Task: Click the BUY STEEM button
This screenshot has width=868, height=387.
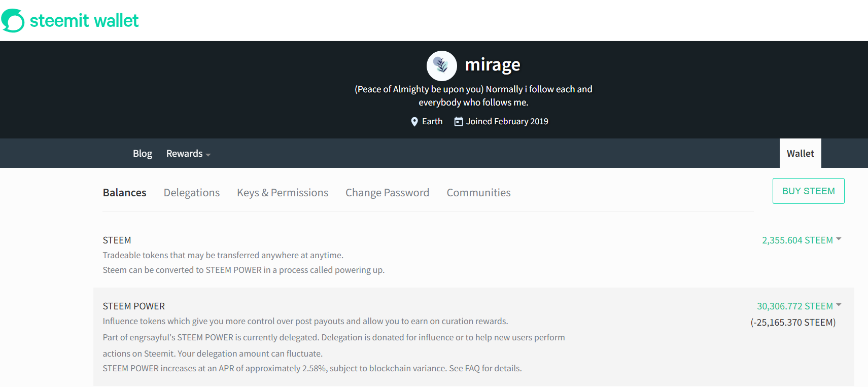Action: (809, 191)
